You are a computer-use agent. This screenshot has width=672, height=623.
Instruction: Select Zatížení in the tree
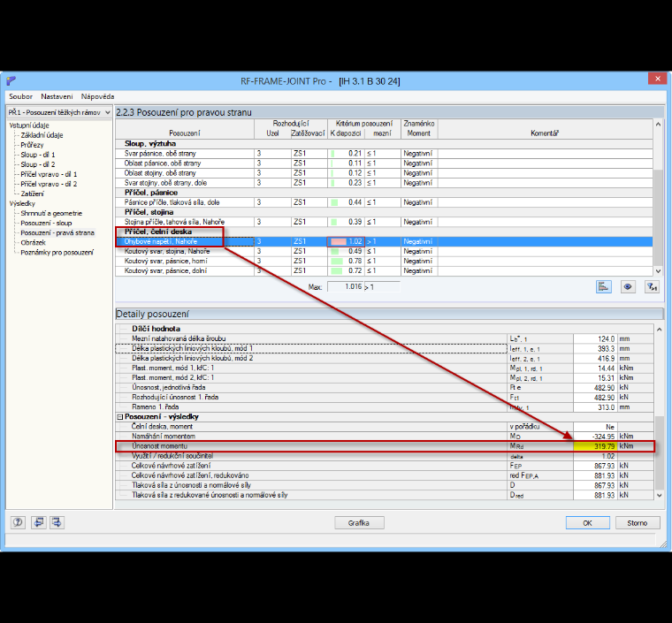point(32,194)
